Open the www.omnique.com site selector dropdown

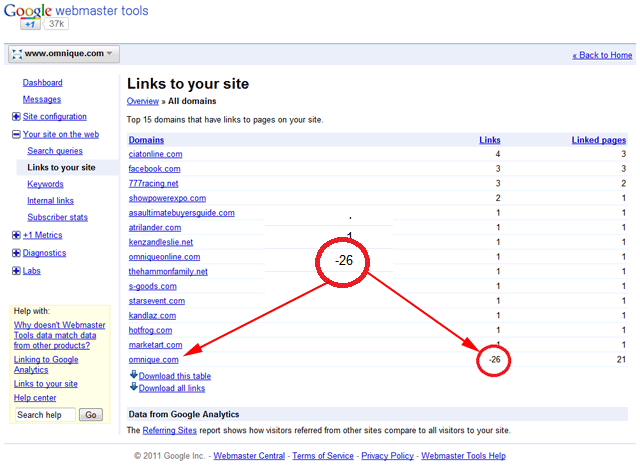click(64, 54)
